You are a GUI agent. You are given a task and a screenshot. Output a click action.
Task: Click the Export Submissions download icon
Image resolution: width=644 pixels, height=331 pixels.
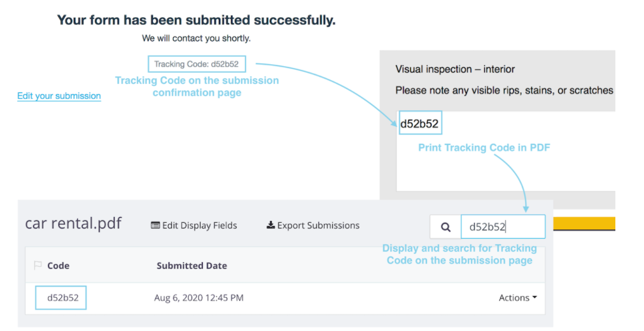[270, 225]
